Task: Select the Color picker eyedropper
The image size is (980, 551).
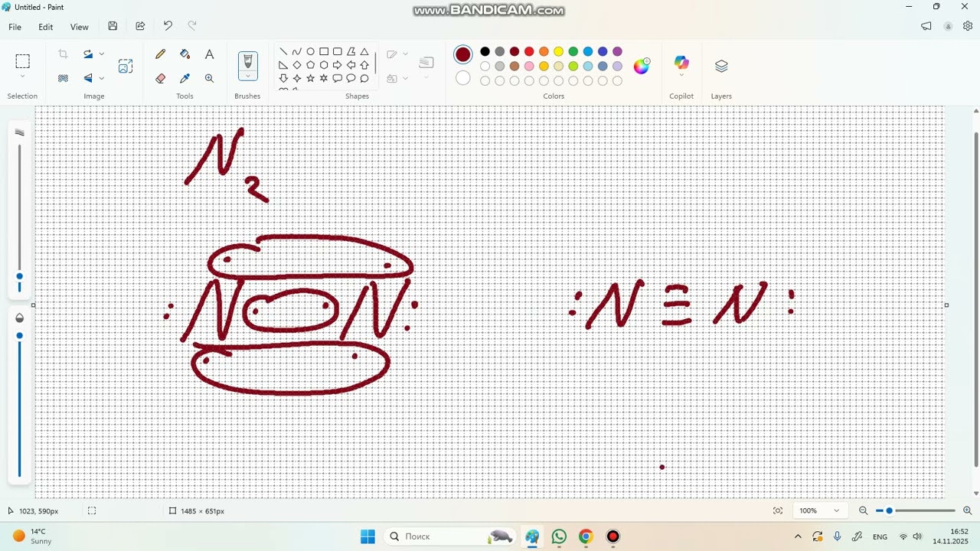Action: (185, 78)
